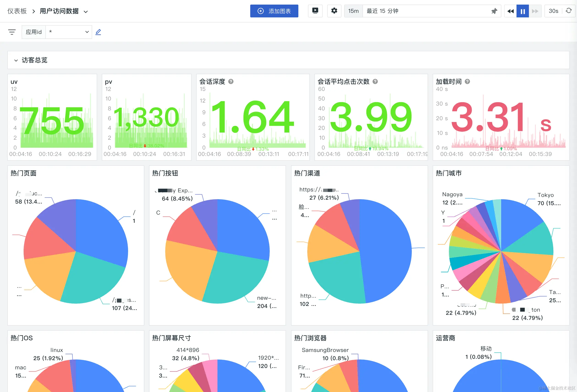The image size is (577, 392).
Task: Click the refresh icon beside 30s
Action: point(569,11)
